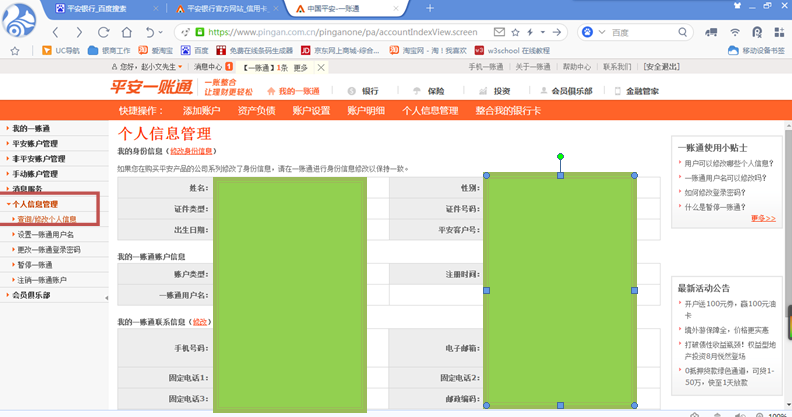
Task: Click 整合我的银行卡 in the quick actions bar
Action: (x=508, y=111)
